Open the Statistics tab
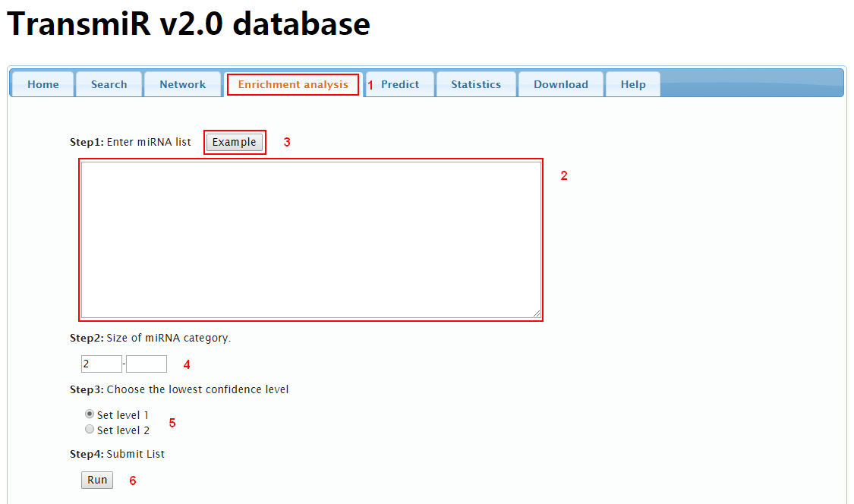This screenshot has height=504, width=854. pyautogui.click(x=476, y=84)
